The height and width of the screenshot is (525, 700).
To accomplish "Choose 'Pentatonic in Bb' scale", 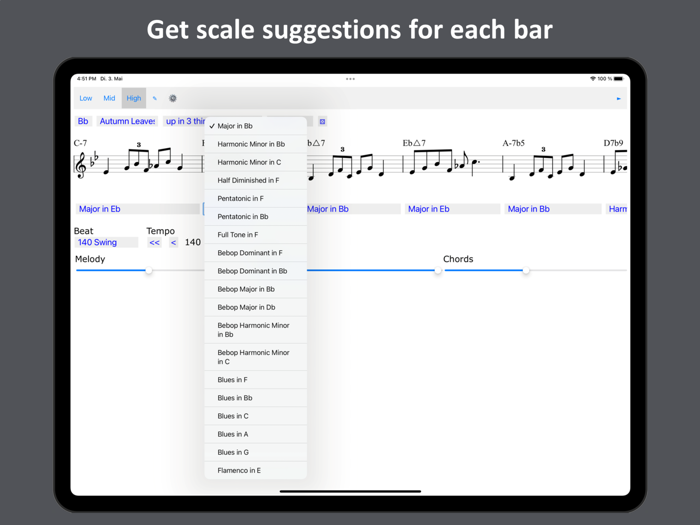I will (255, 217).
